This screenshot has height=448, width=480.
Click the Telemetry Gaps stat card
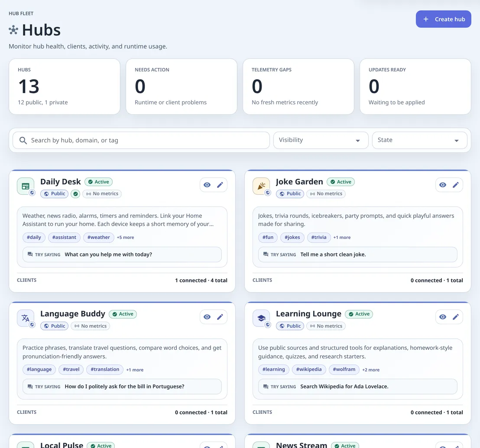click(298, 87)
